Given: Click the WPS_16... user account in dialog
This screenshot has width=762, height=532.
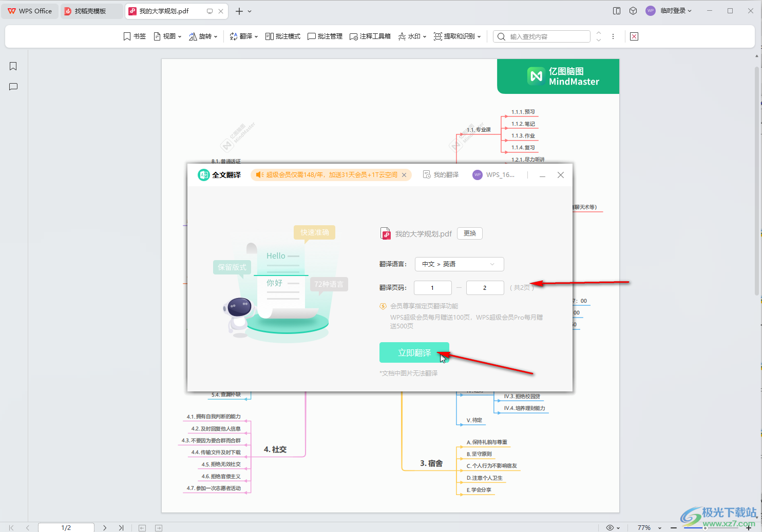Looking at the screenshot, I should tap(493, 175).
